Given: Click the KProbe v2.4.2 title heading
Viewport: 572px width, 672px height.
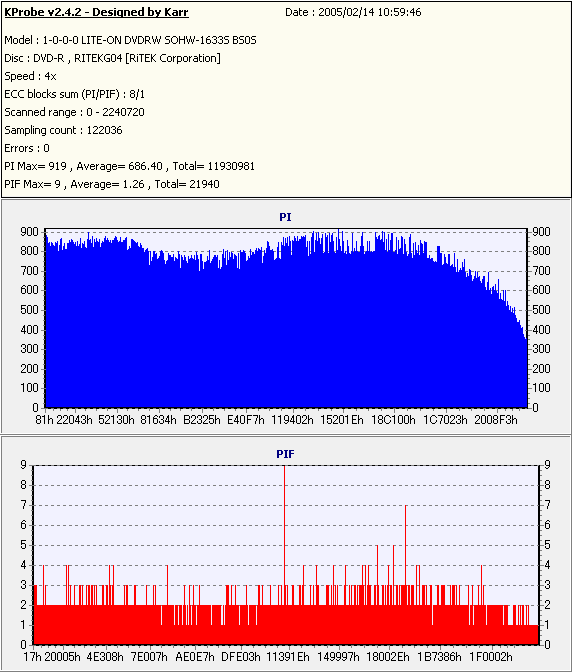Looking at the screenshot, I should coord(96,12).
